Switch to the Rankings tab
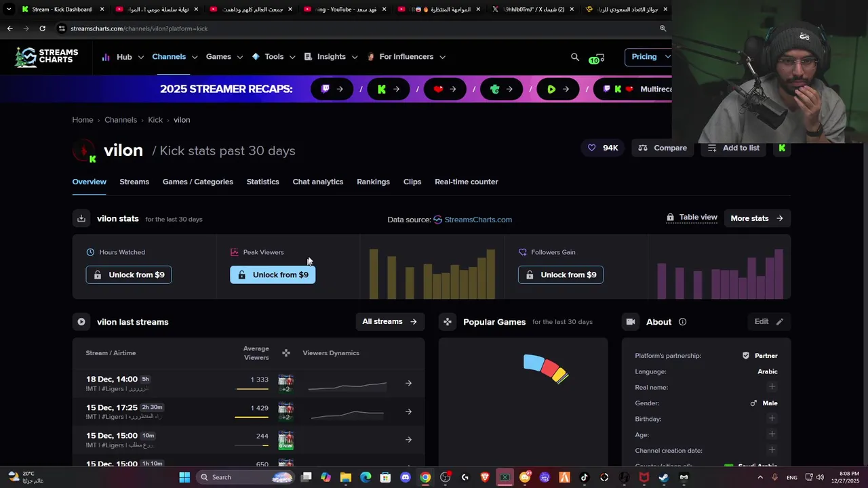This screenshot has width=868, height=488. pos(373,182)
